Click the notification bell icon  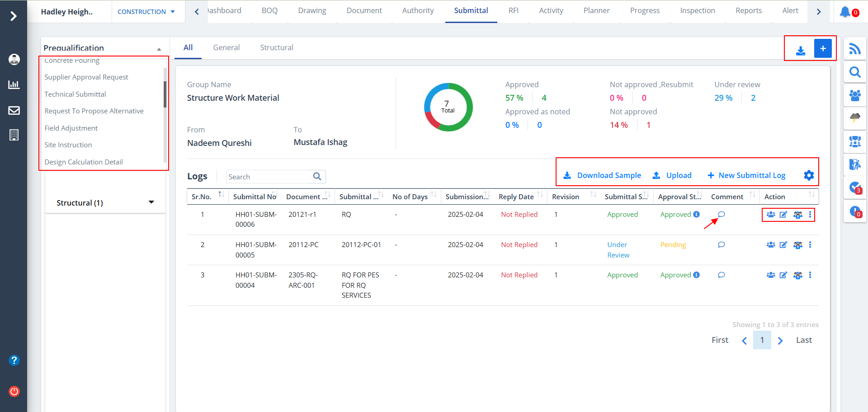[844, 12]
